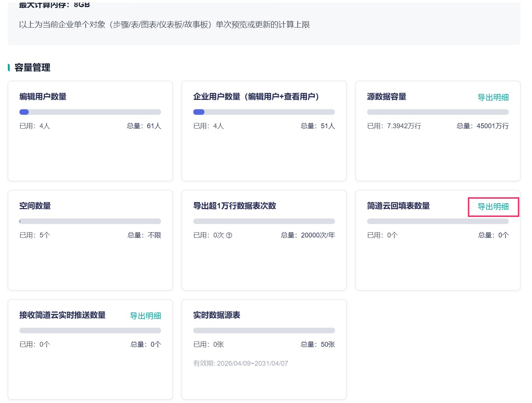Screen dimensions: 532x403
Task: Click the 编辑用户数量 progress bar
Action: click(x=90, y=112)
